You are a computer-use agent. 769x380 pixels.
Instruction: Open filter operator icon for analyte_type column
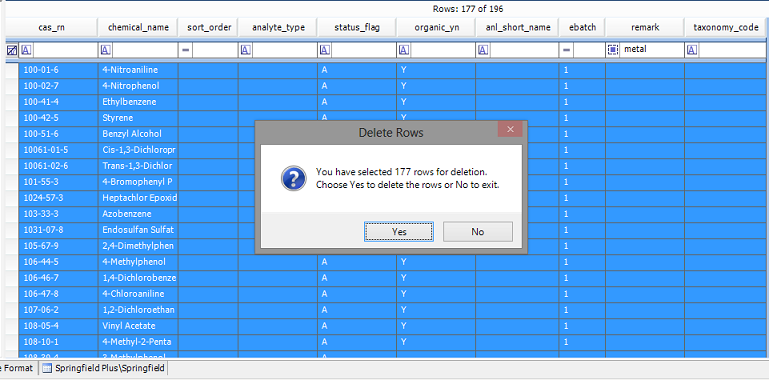point(245,50)
